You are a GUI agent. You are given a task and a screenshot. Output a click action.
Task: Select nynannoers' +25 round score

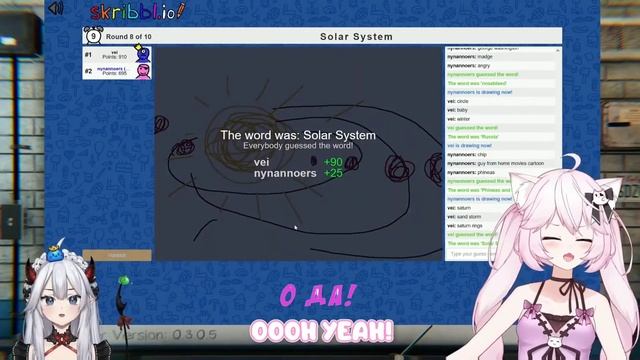333,173
